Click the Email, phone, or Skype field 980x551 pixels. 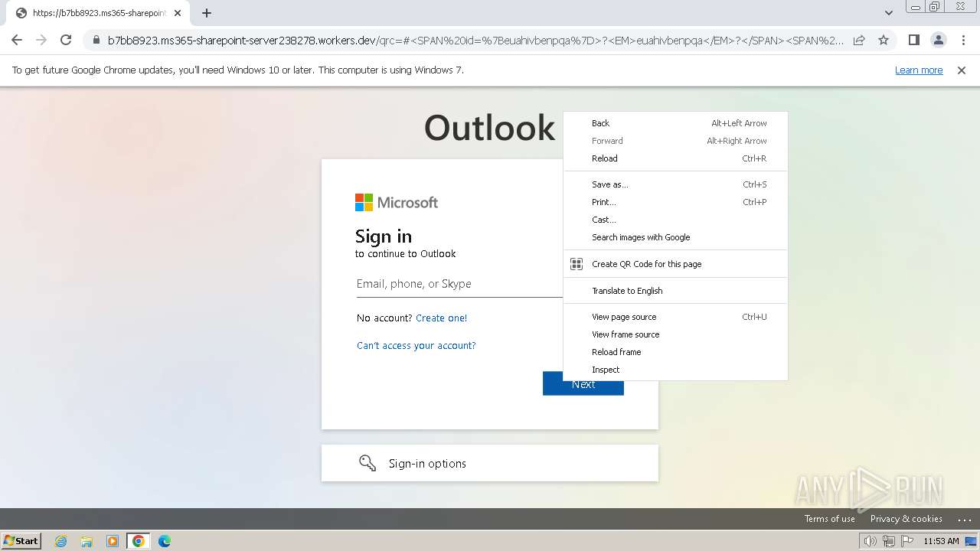coord(459,284)
